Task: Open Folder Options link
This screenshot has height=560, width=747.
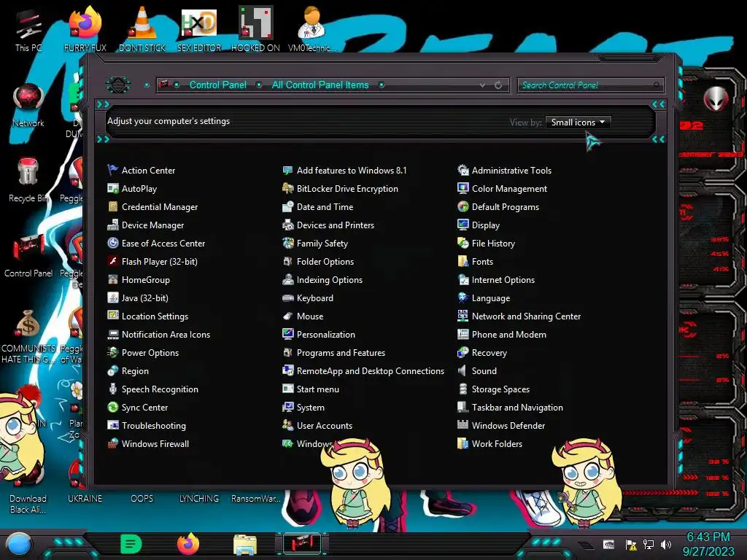Action: pyautogui.click(x=325, y=262)
